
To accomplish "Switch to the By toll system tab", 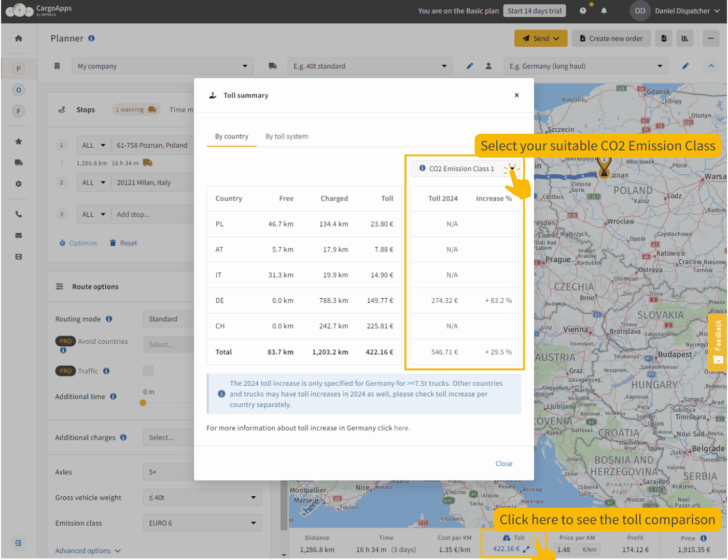I will tap(286, 136).
